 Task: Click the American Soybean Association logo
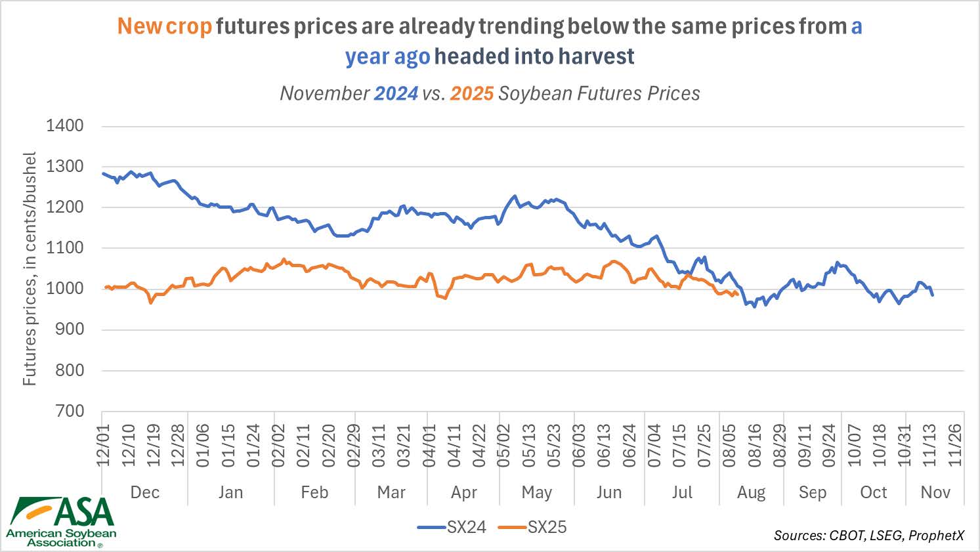61,522
